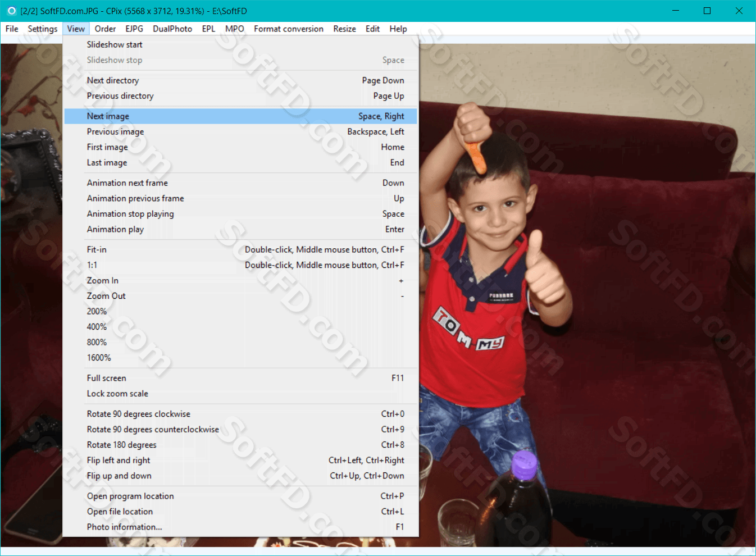
Task: Switch to Full screen
Action: (x=240, y=378)
